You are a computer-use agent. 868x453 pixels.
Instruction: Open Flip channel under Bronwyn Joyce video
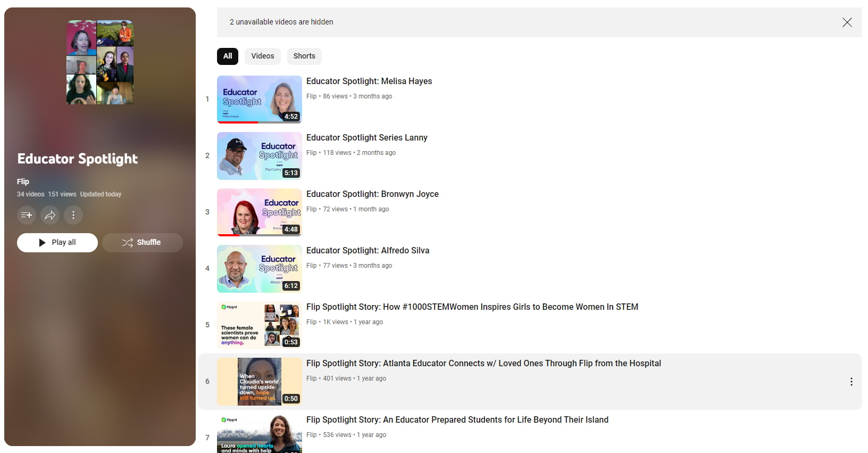(x=311, y=209)
